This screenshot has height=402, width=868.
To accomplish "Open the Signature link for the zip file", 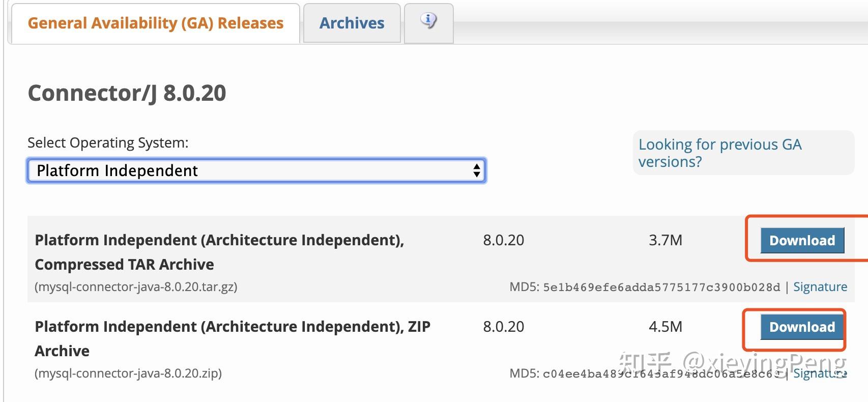I will [x=820, y=374].
